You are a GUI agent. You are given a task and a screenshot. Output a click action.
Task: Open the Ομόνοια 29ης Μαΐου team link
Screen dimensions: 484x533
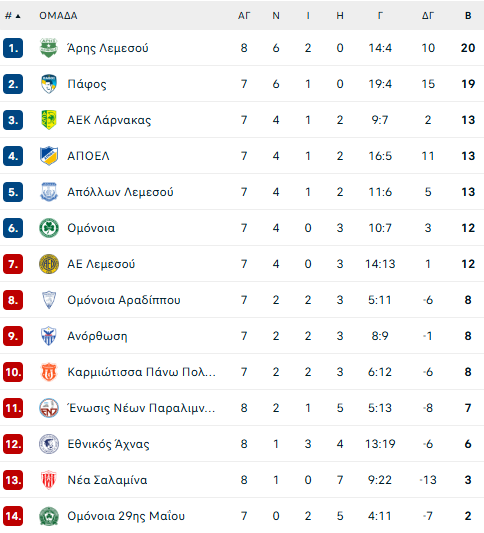(x=126, y=516)
